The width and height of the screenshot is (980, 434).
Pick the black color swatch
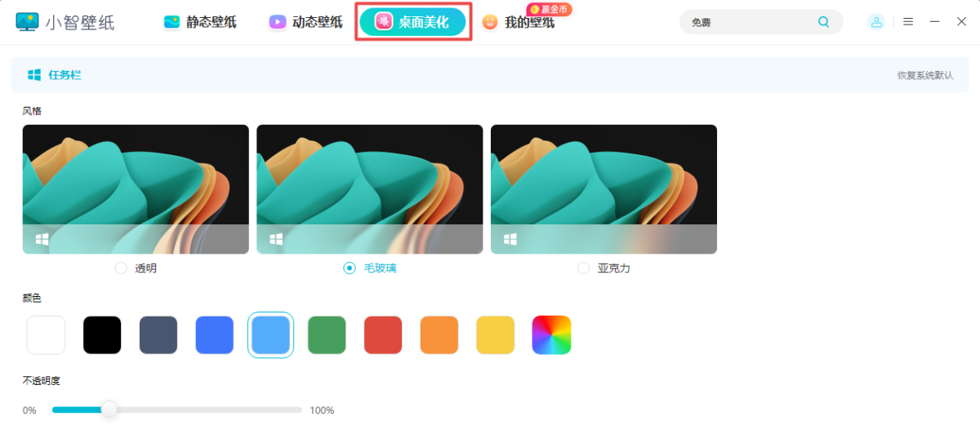point(102,335)
